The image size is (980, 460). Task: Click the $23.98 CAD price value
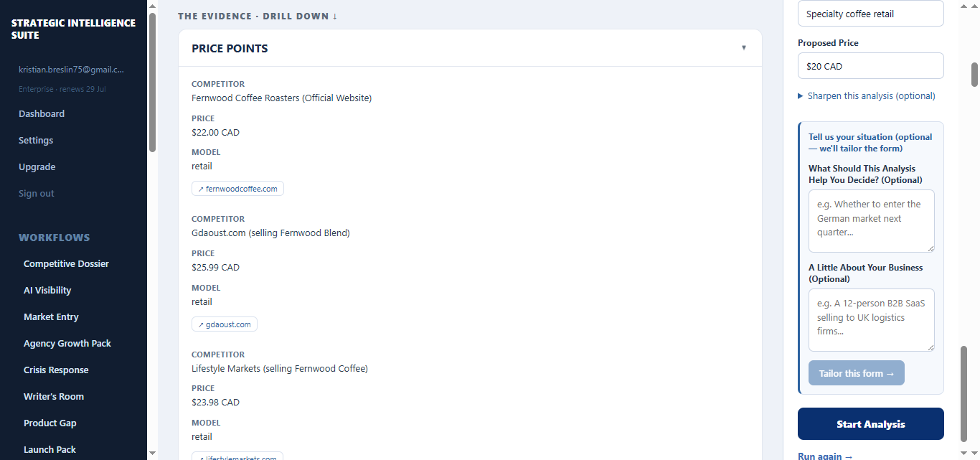coord(215,402)
